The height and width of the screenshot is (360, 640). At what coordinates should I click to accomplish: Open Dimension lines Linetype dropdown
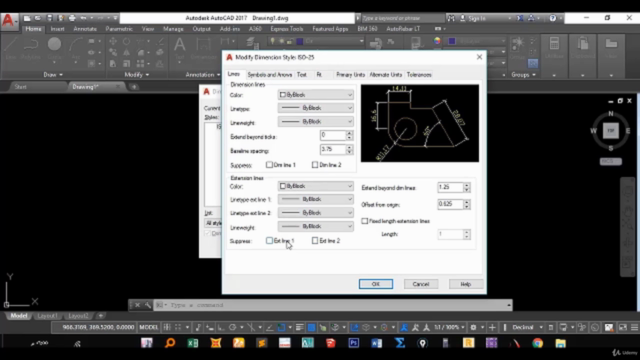point(316,108)
